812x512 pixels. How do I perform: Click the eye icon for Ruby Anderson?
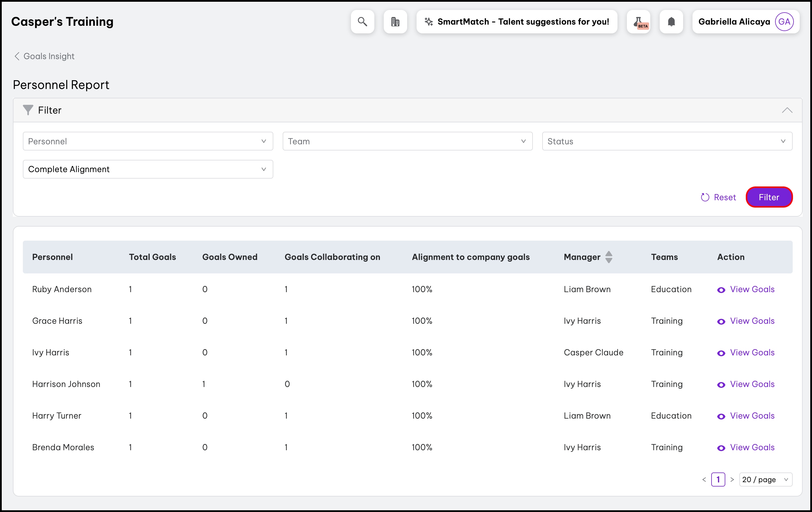(x=721, y=290)
